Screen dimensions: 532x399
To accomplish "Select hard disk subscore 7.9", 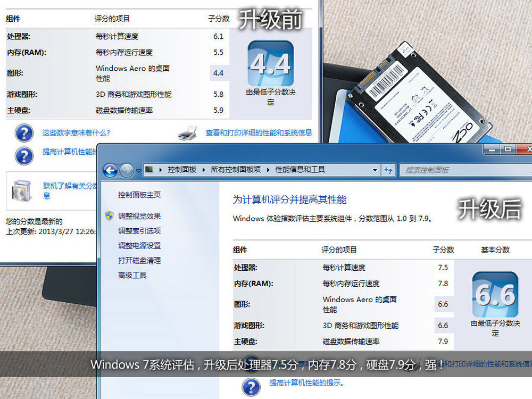I will (x=443, y=342).
